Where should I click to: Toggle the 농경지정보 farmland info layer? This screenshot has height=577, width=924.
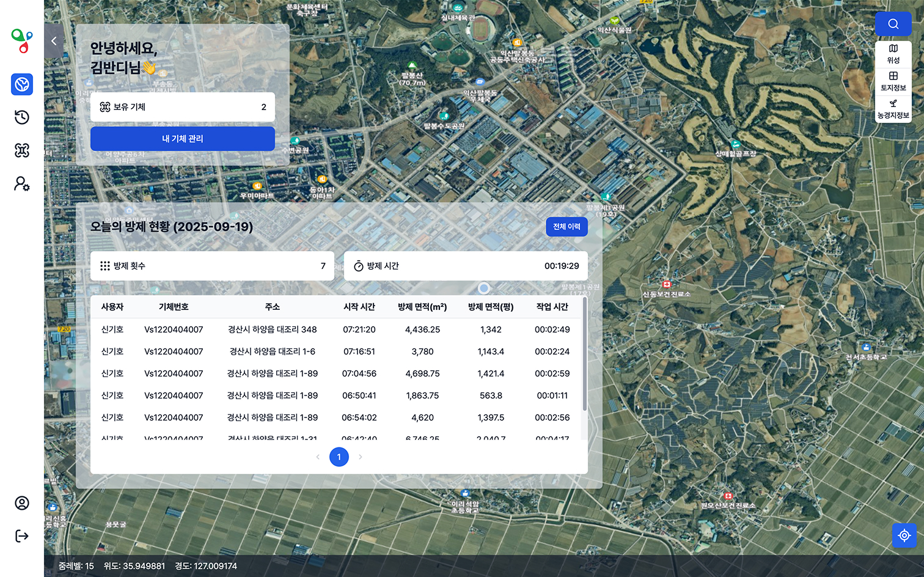893,109
